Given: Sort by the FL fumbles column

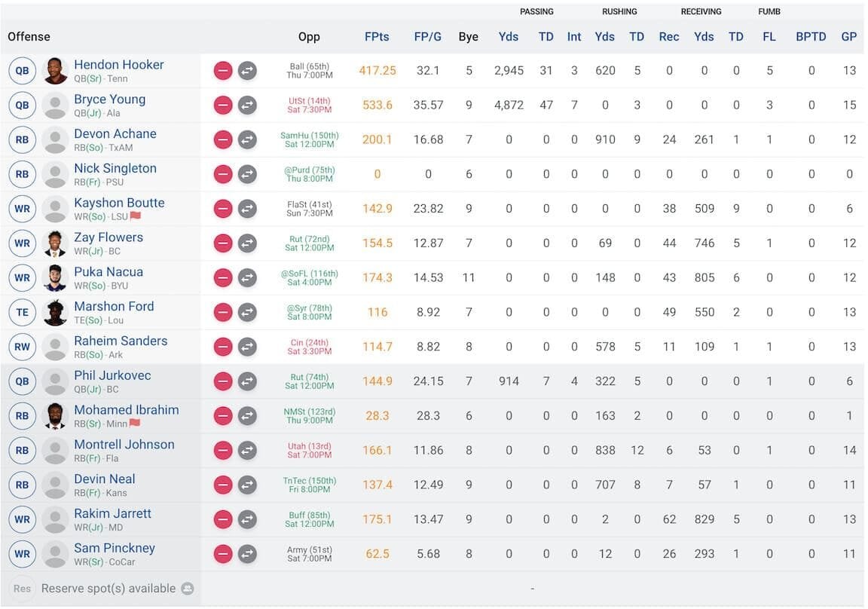Looking at the screenshot, I should pyautogui.click(x=769, y=36).
